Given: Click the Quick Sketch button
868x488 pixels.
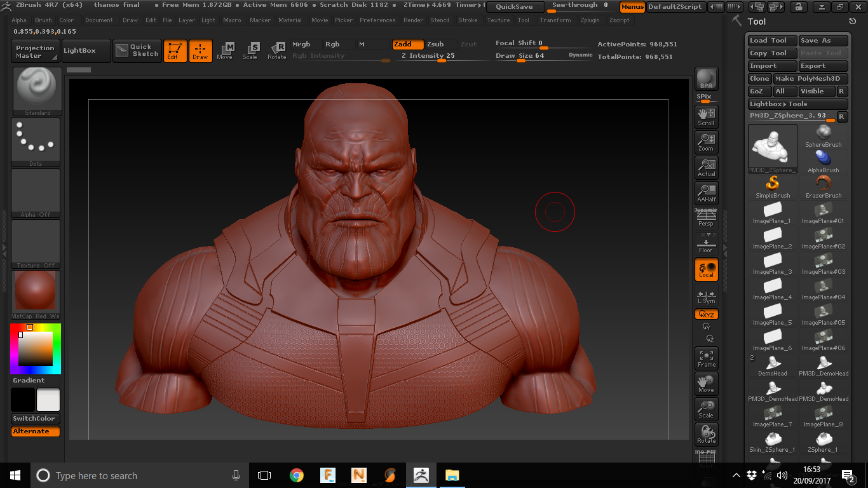Looking at the screenshot, I should [138, 51].
